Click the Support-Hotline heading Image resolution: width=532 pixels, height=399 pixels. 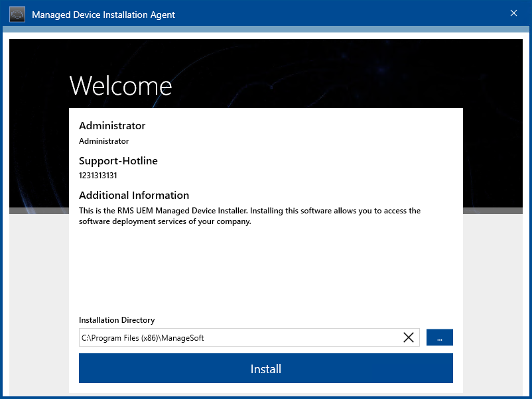[x=118, y=160]
